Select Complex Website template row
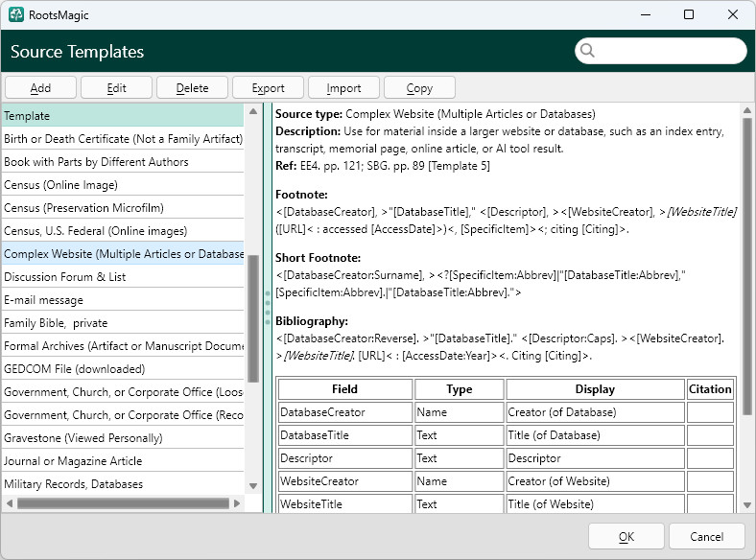 click(x=123, y=254)
